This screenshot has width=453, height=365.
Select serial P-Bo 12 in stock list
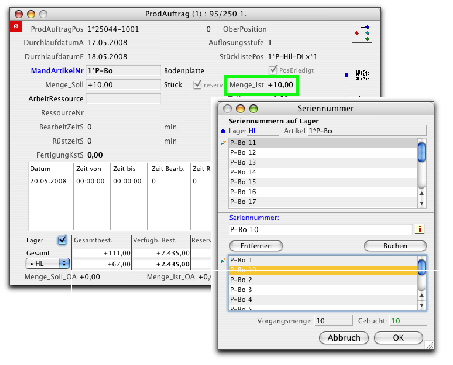pyautogui.click(x=323, y=152)
